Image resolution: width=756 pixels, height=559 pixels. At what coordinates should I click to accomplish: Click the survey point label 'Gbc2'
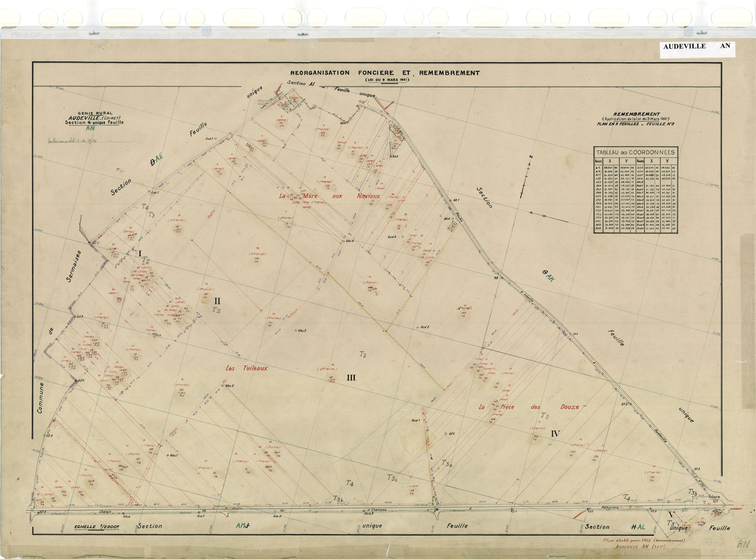point(230,386)
